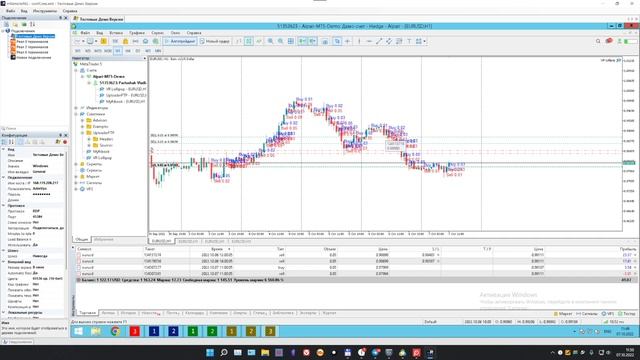Click first blue square labeled 1

(x=154, y=331)
